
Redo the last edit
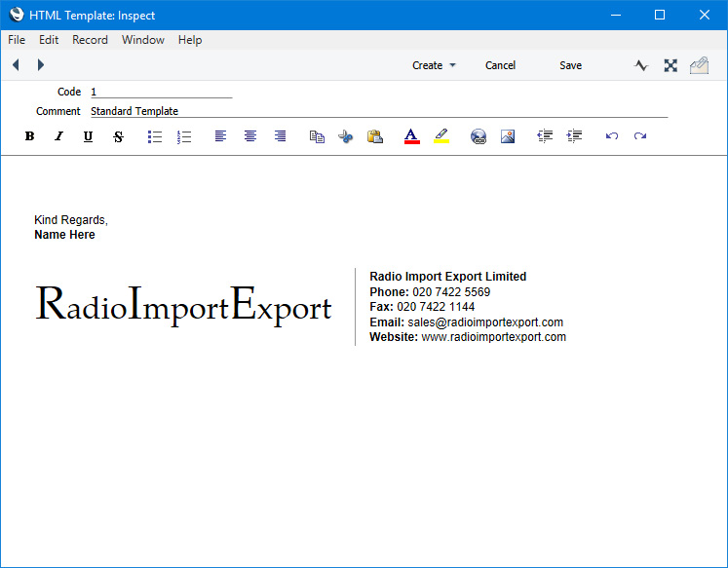(640, 136)
